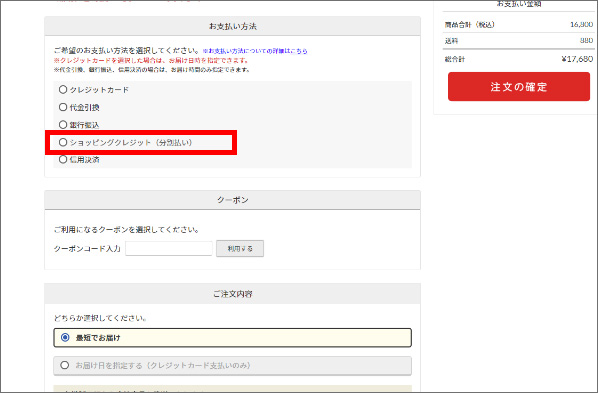The image size is (598, 393).
Task: Choose the 信用決済 payment option
Action: click(x=63, y=159)
